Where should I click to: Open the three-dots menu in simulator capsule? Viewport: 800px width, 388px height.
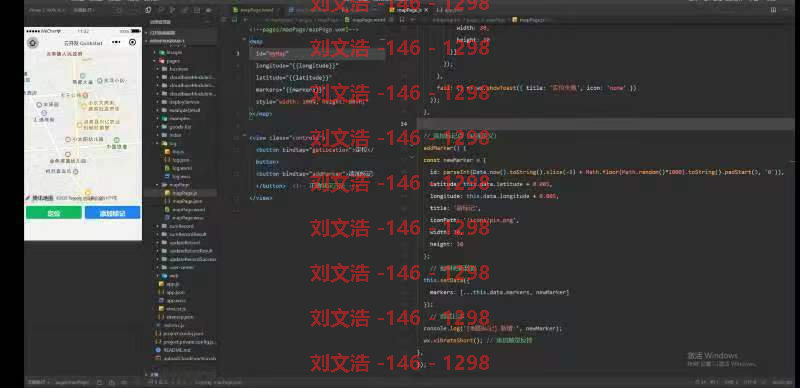click(116, 42)
